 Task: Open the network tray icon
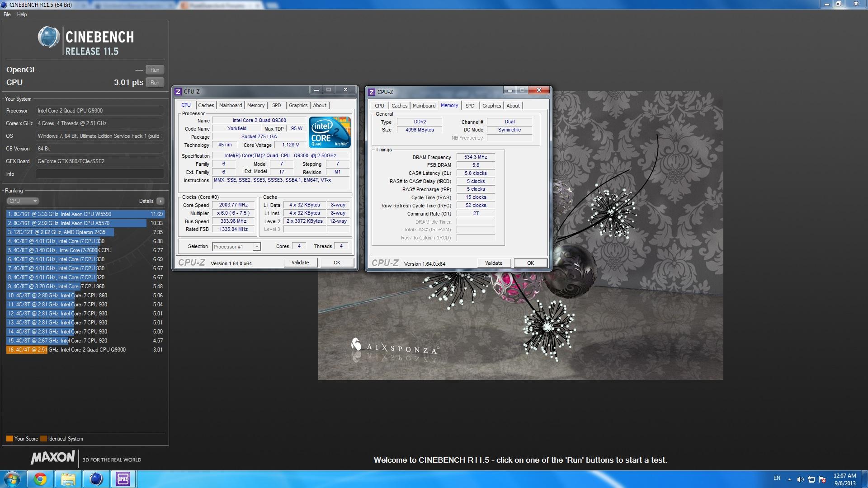tap(811, 479)
